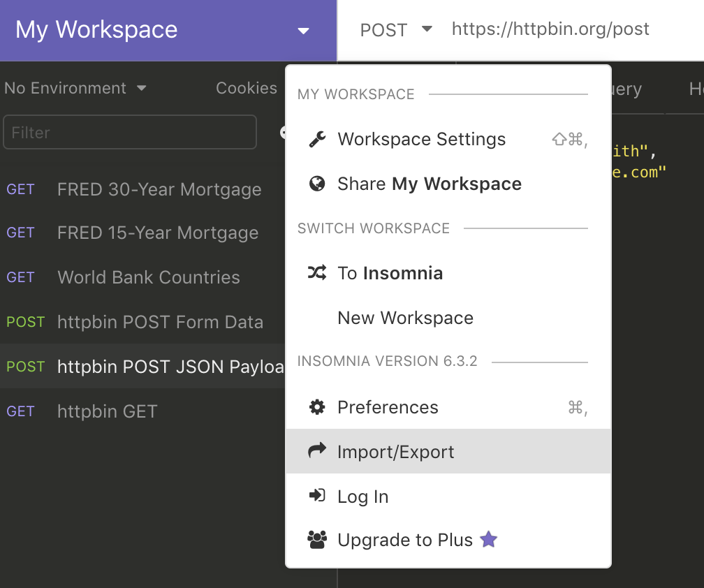Click the purple star after Upgrade to Plus
The height and width of the screenshot is (588, 704).
(x=488, y=539)
